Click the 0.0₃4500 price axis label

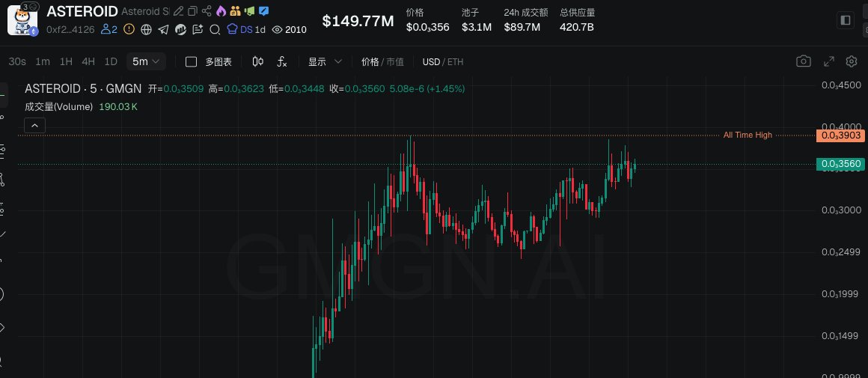click(x=841, y=85)
